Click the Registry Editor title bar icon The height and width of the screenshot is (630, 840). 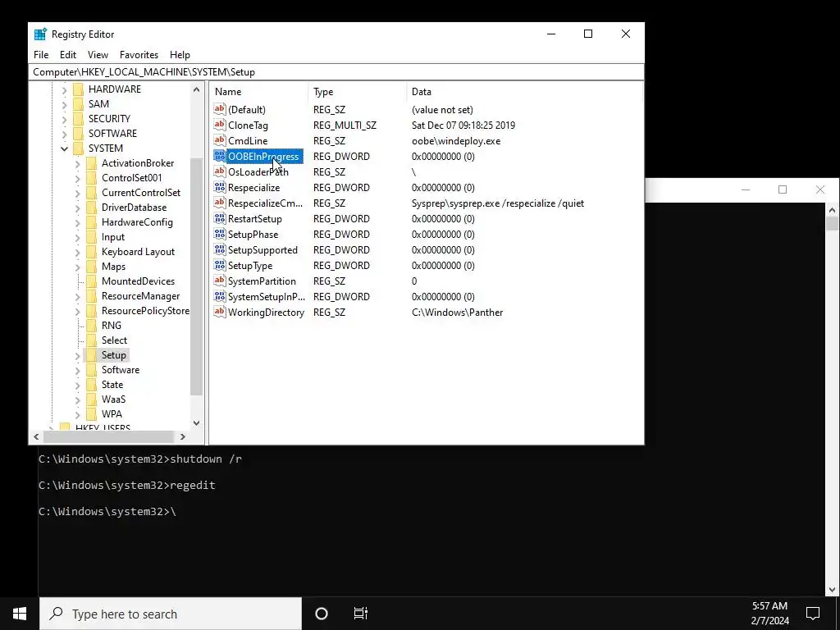(x=40, y=34)
